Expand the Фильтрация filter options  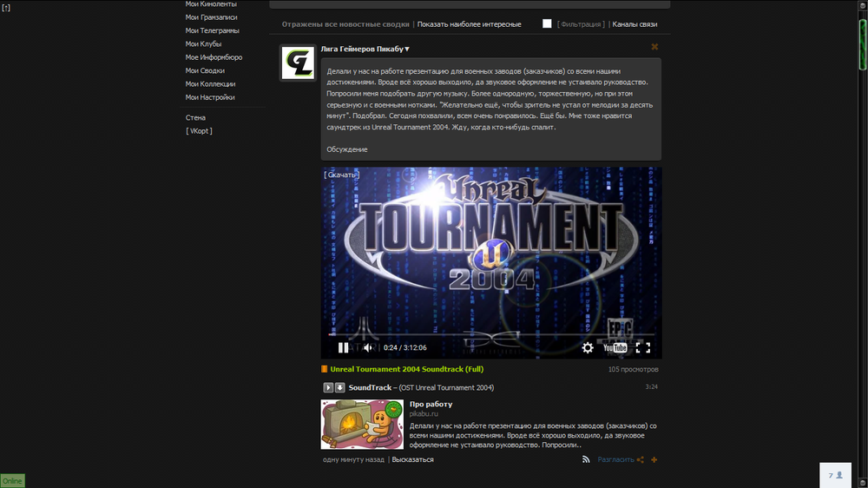pyautogui.click(x=582, y=24)
